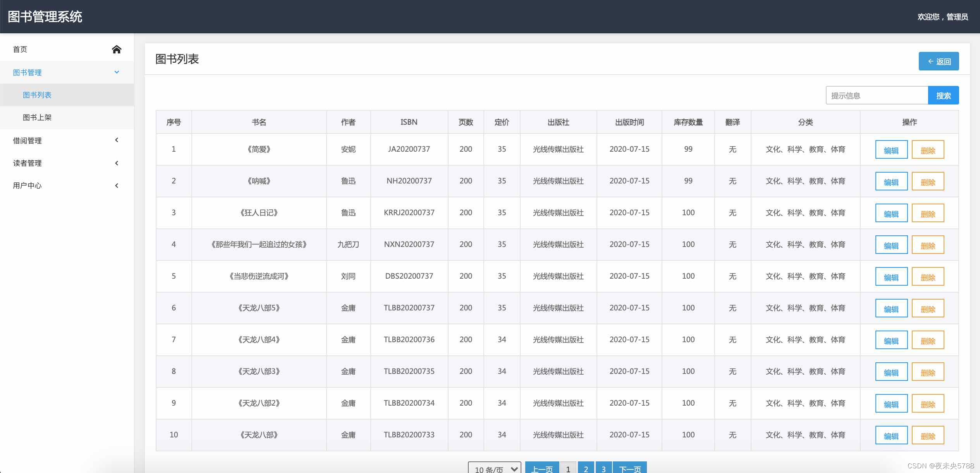The width and height of the screenshot is (980, 473).
Task: Select page 1 in pagination
Action: click(x=568, y=468)
